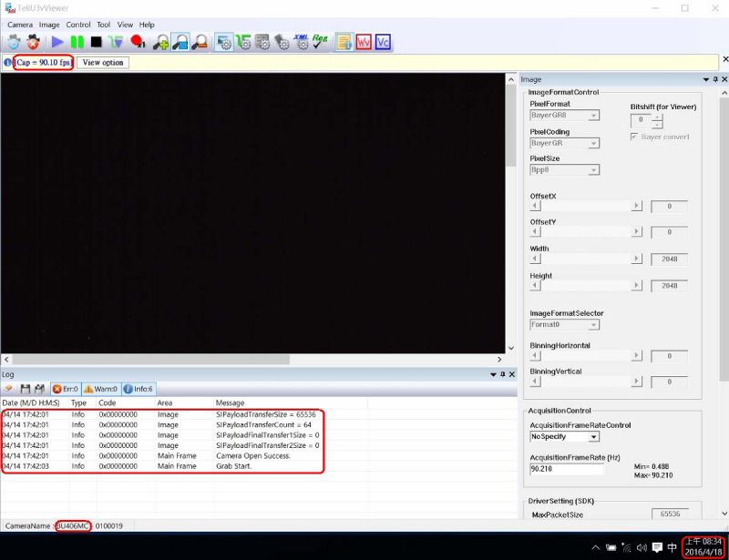Click the blue Play start-grab icon

pyautogui.click(x=56, y=42)
